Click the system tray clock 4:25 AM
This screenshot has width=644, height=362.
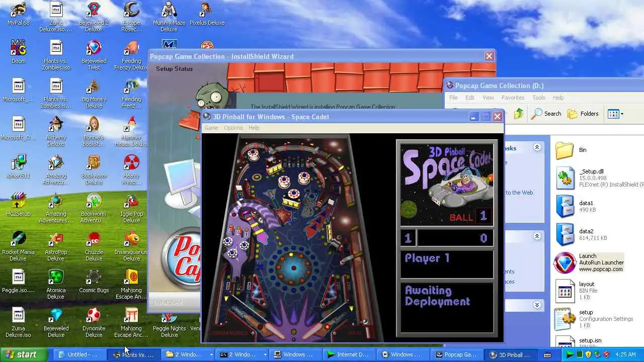click(x=626, y=354)
